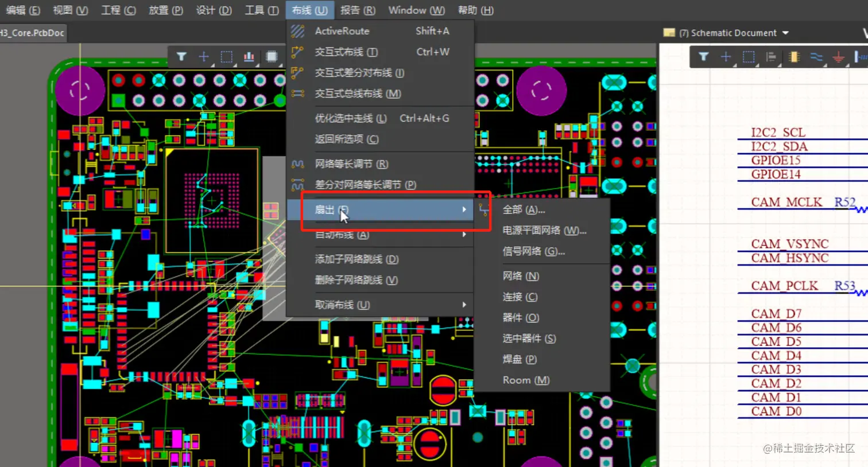Open the 视图 (V) menu
The image size is (868, 467).
coord(70,10)
